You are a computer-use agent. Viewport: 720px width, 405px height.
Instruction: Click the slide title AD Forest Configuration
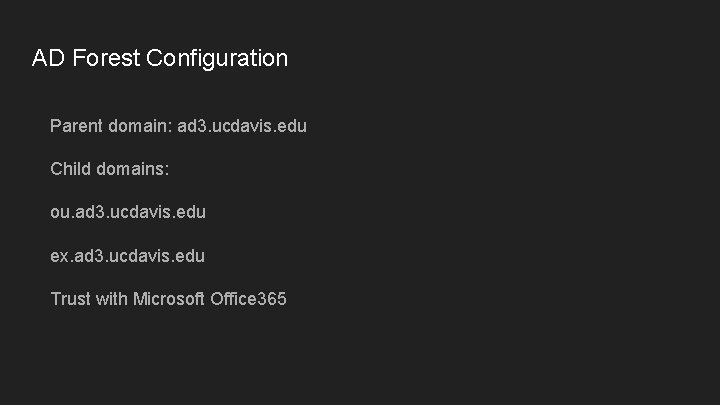click(160, 58)
